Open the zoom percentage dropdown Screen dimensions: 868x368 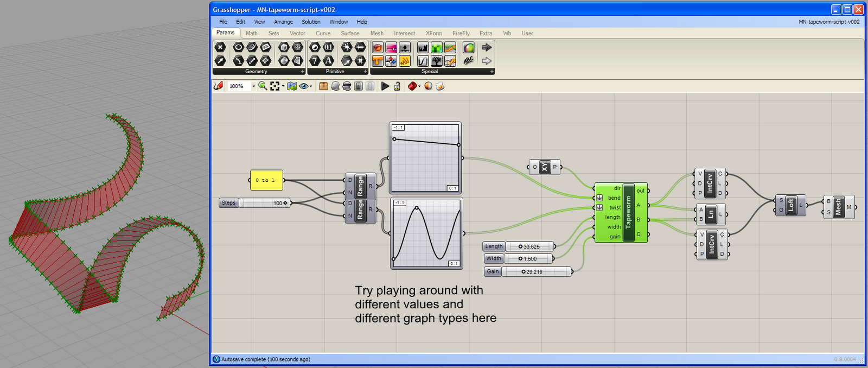(x=253, y=86)
